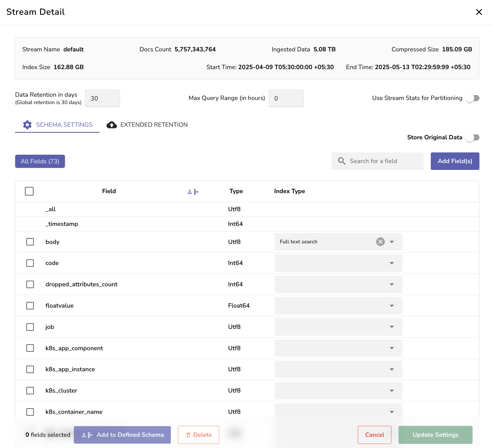This screenshot has width=492, height=448.
Task: Click the trash icon on Delete button
Action: pos(188,435)
